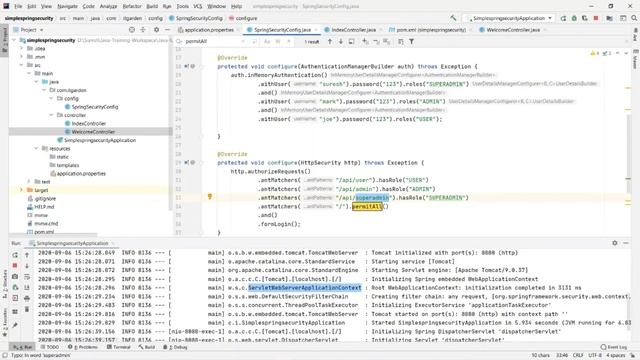Click the Build project hammer icon
The image size is (640, 360).
click(453, 18)
